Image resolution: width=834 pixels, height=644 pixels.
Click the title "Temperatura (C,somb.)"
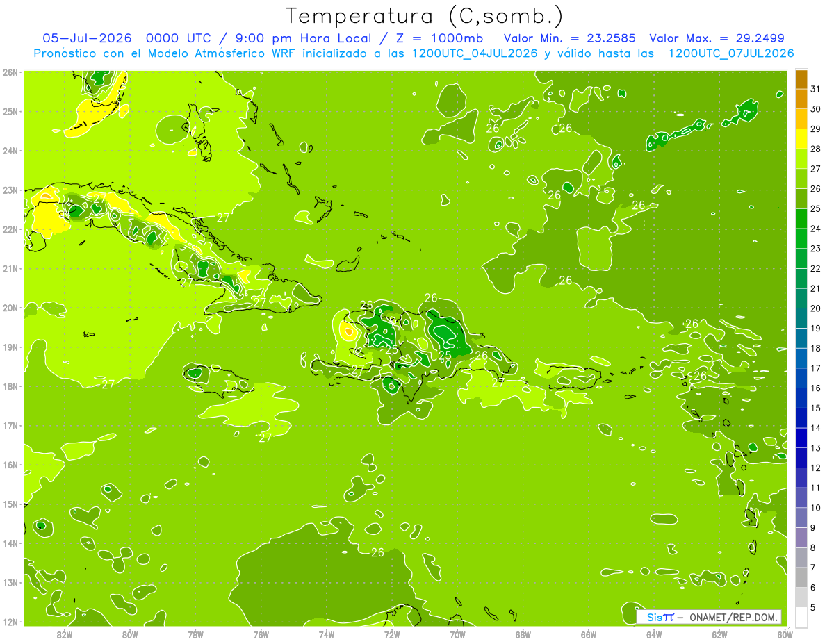point(425,16)
